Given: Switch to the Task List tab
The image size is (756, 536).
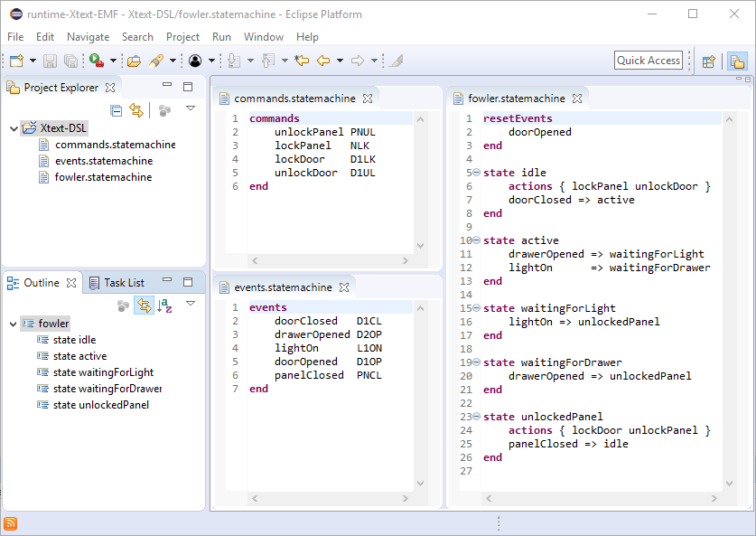Looking at the screenshot, I should coord(117,283).
